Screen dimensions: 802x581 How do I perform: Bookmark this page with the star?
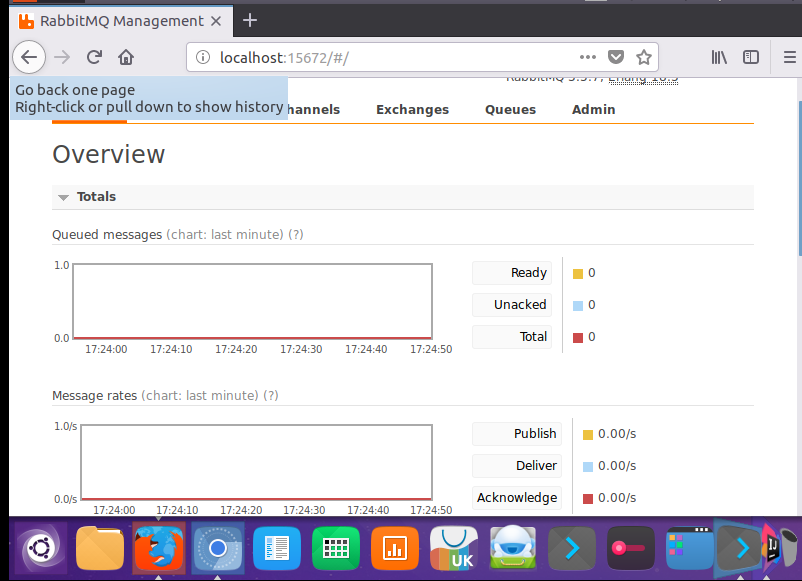click(643, 57)
